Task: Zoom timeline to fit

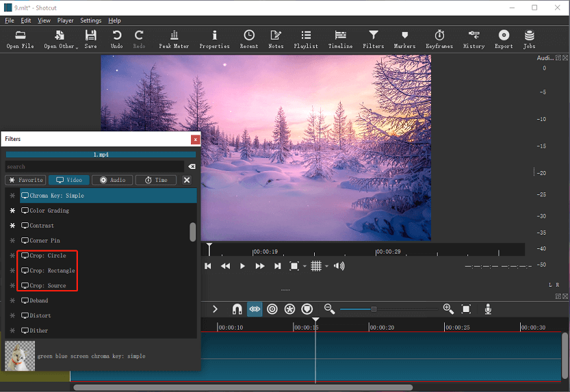Action: [466, 309]
